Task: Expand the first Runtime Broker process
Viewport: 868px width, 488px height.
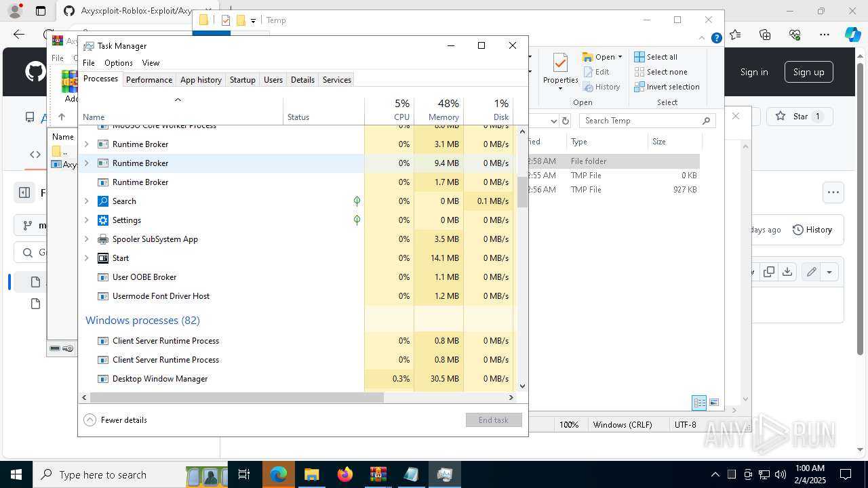Action: pyautogui.click(x=86, y=144)
